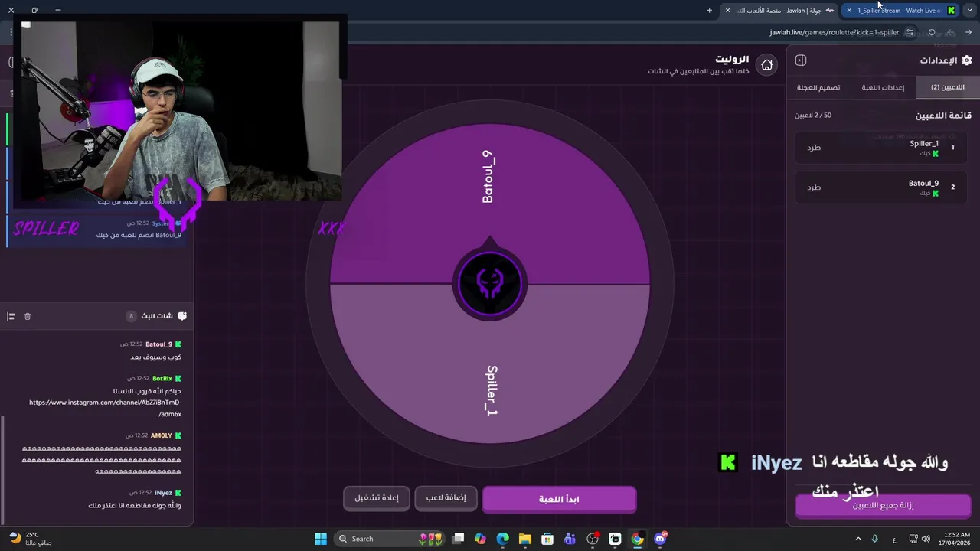This screenshot has width=980, height=551.
Task: Click the chat message count 8 badge
Action: (x=131, y=316)
